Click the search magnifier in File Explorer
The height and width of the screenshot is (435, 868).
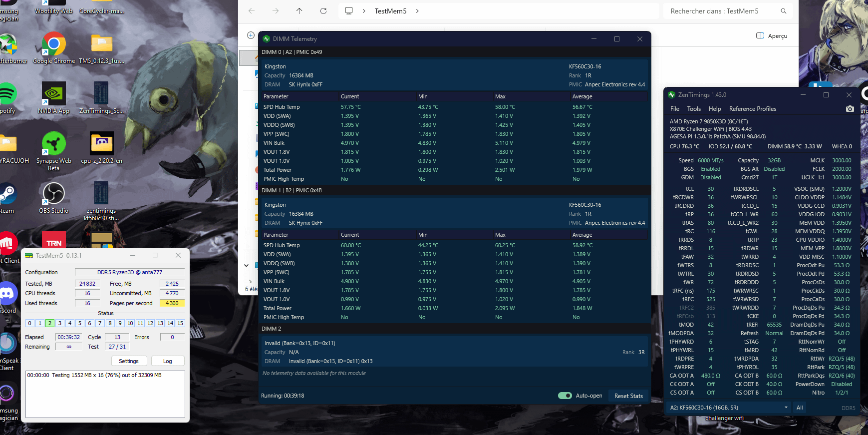pyautogui.click(x=784, y=11)
